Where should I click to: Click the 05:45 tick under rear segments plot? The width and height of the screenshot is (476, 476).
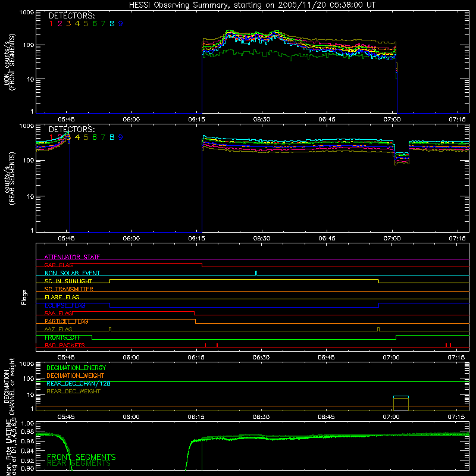pyautogui.click(x=66, y=239)
